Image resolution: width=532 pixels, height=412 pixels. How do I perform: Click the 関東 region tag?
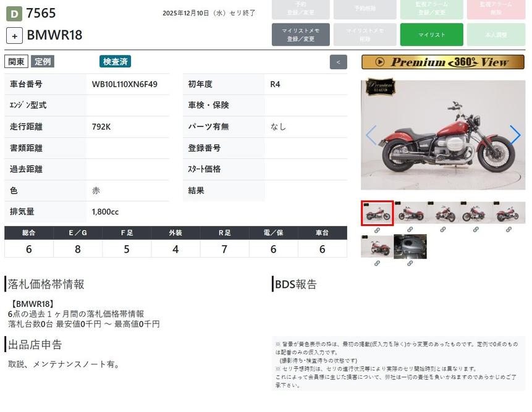click(16, 62)
